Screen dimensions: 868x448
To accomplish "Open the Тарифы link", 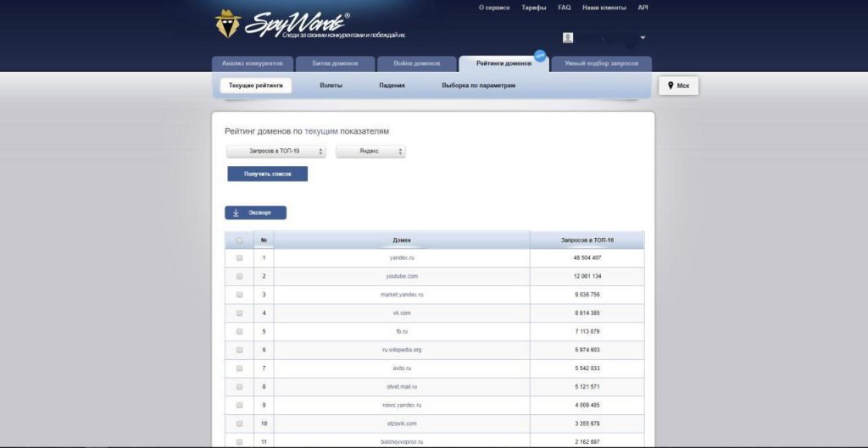I will [x=534, y=8].
